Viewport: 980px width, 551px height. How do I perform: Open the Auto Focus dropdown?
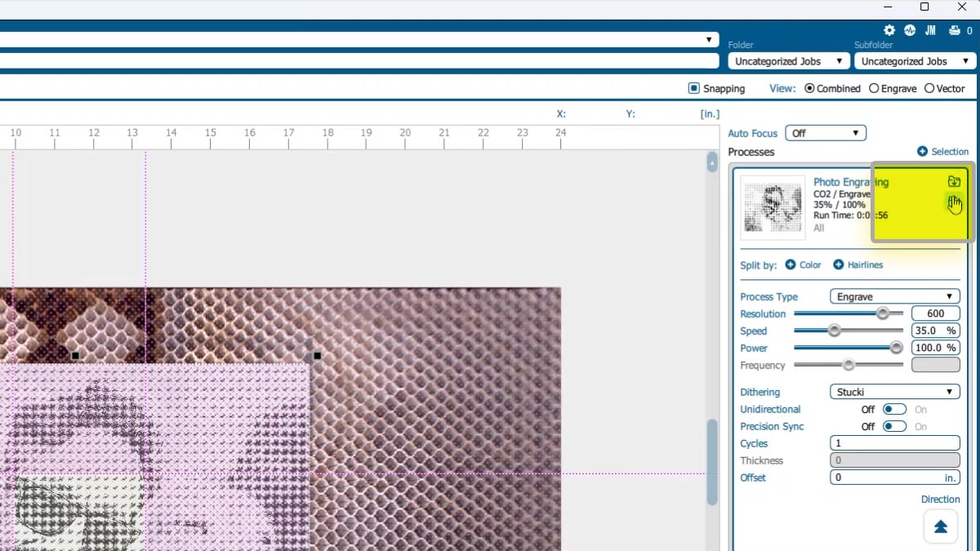coord(825,132)
